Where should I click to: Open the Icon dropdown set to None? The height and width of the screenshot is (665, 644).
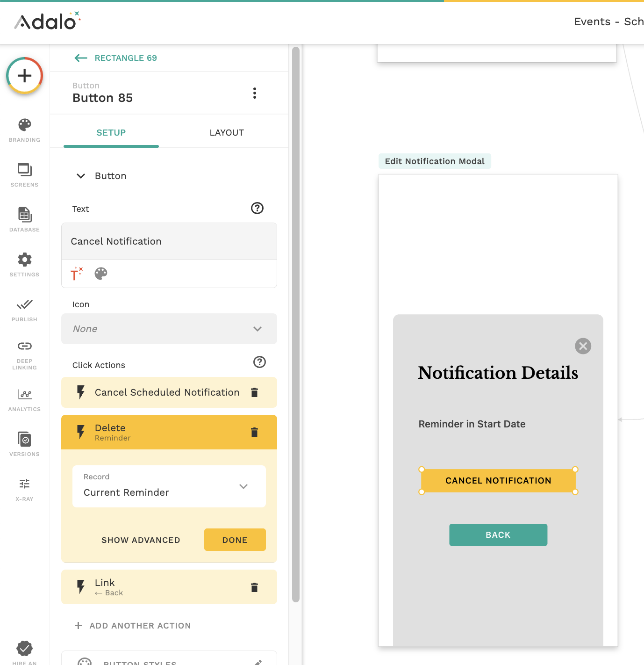click(169, 329)
